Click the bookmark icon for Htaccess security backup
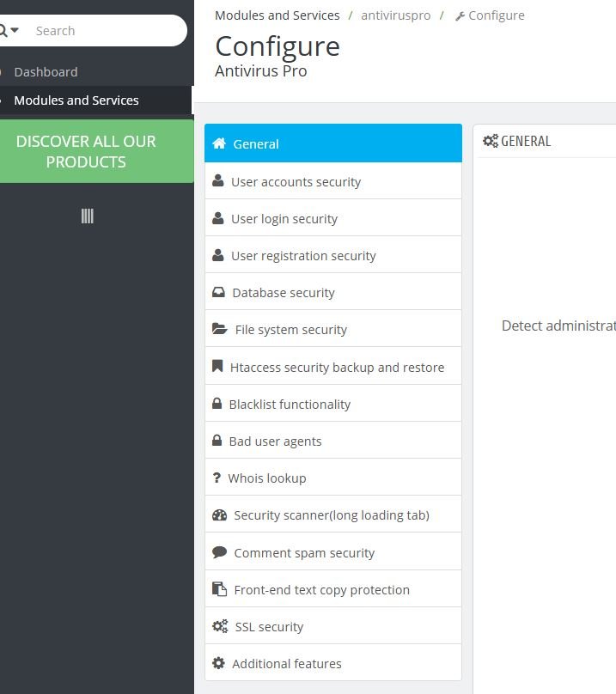The width and height of the screenshot is (616, 694). (217, 366)
